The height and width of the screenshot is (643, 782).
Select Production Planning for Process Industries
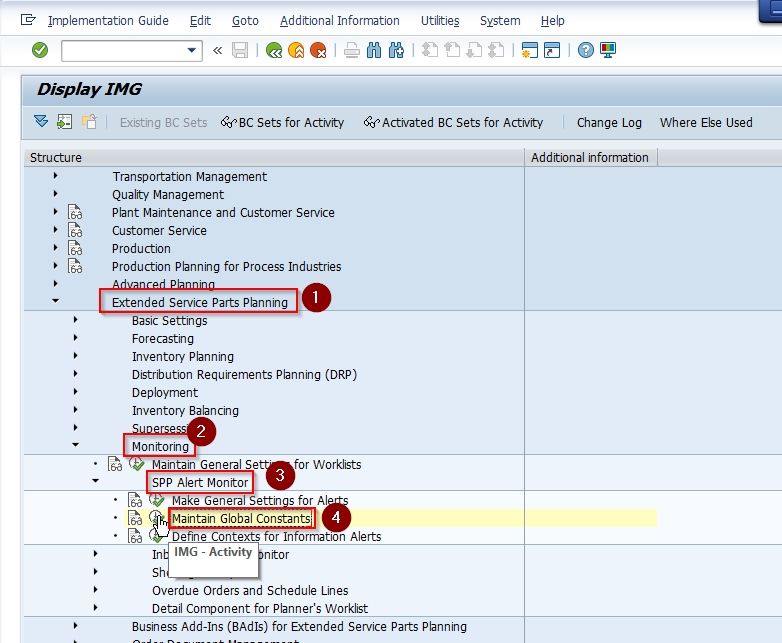point(226,266)
